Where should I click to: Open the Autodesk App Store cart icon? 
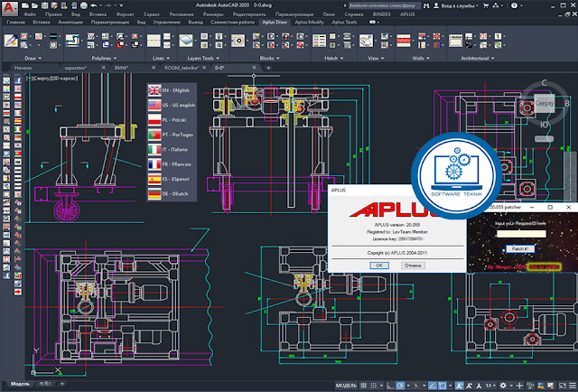486,5
